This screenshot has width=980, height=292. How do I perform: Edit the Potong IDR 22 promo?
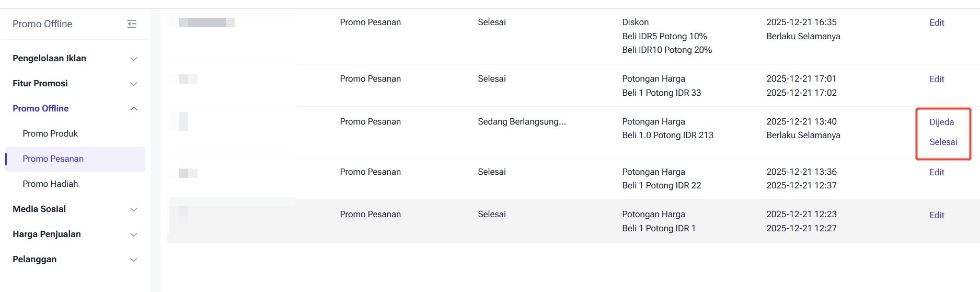point(937,173)
